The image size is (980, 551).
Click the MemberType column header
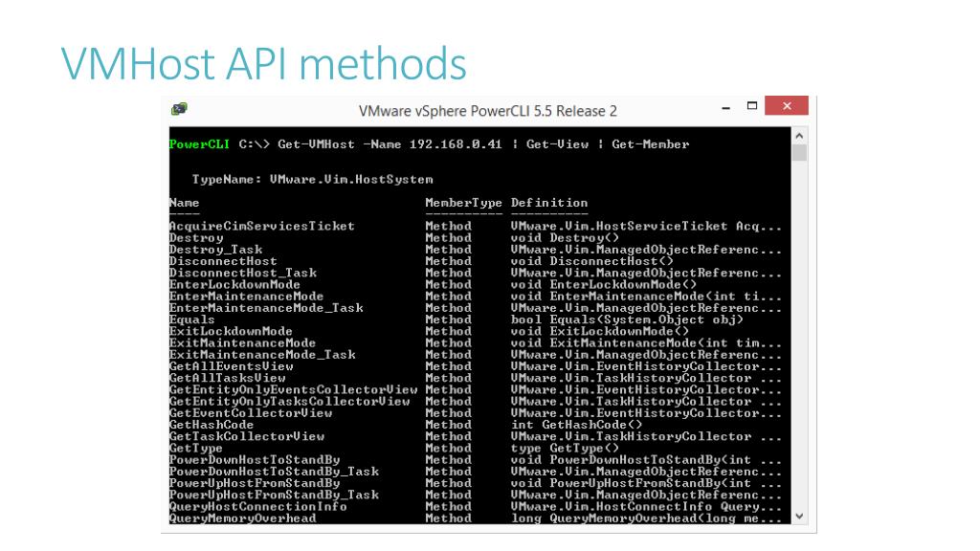[463, 203]
